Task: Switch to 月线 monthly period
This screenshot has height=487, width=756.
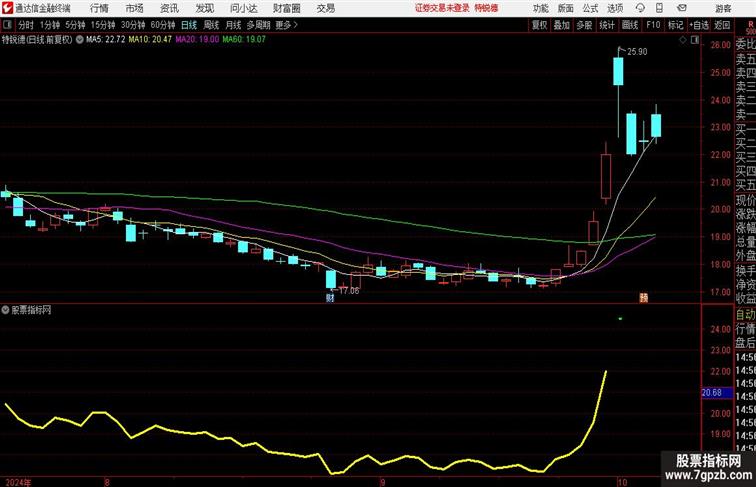Action: click(233, 25)
